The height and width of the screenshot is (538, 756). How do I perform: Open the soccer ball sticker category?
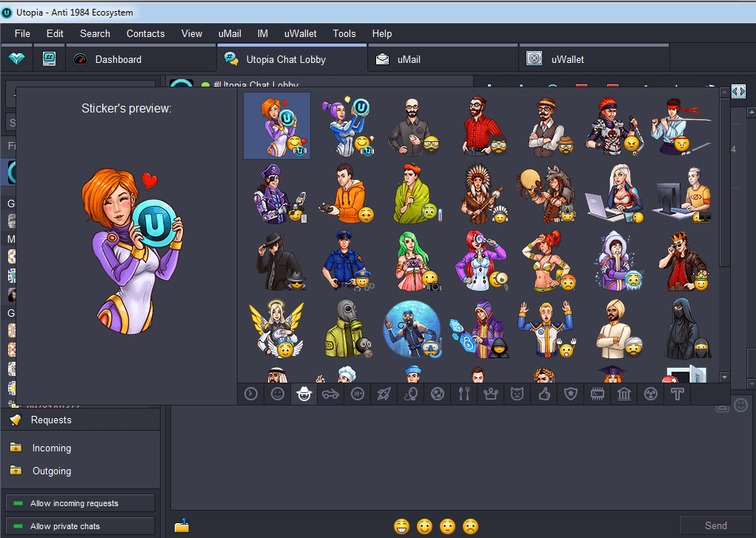(438, 394)
